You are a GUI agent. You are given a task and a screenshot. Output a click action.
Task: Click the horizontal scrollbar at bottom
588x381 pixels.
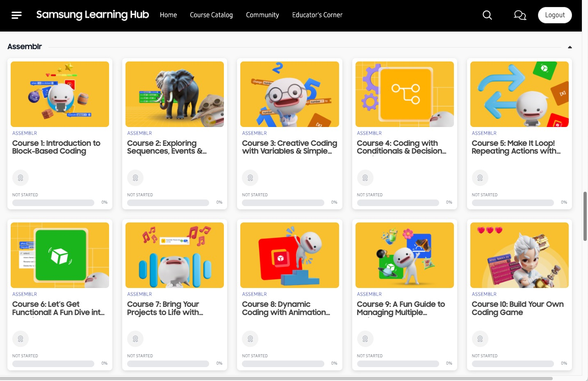276,379
